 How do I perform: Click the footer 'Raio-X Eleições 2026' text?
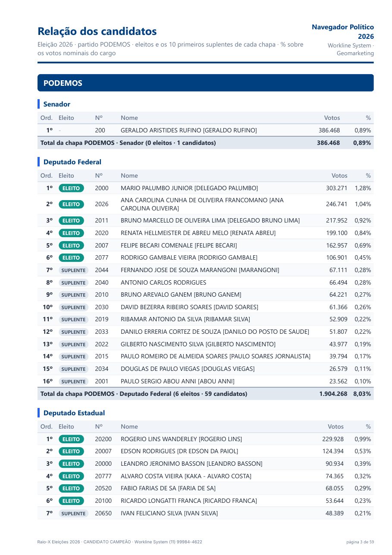(59, 542)
